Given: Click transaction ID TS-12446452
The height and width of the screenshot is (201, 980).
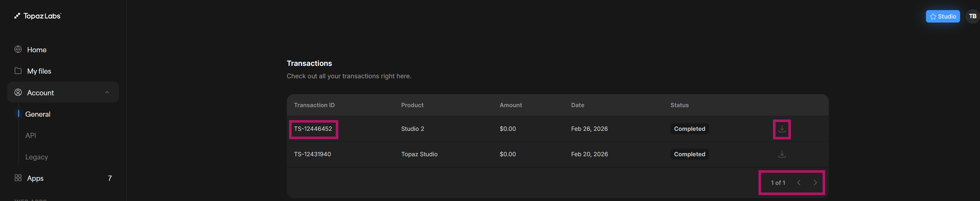Looking at the screenshot, I should [x=313, y=129].
